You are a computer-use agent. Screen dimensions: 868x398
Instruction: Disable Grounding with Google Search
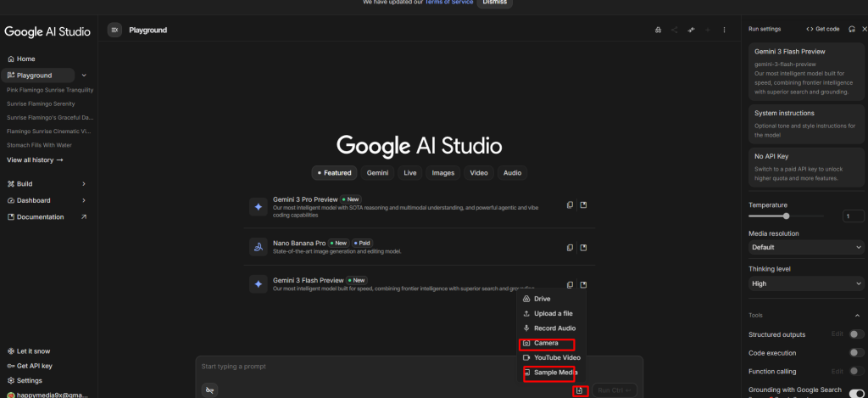tap(856, 392)
